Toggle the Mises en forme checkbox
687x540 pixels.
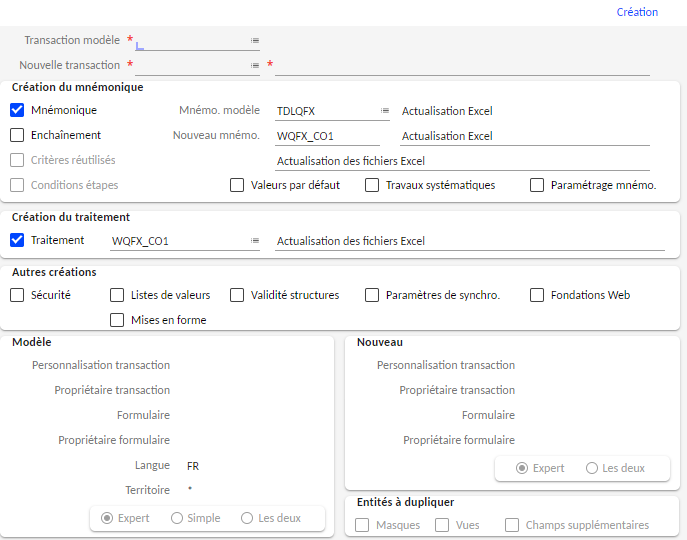click(x=117, y=320)
